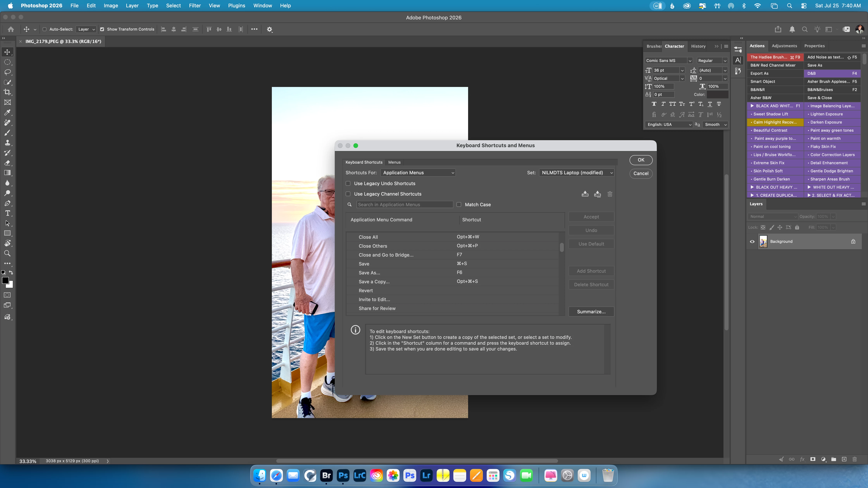Screen dimensions: 868x488
Task: Select the Horizontal Type tool
Action: 7,213
